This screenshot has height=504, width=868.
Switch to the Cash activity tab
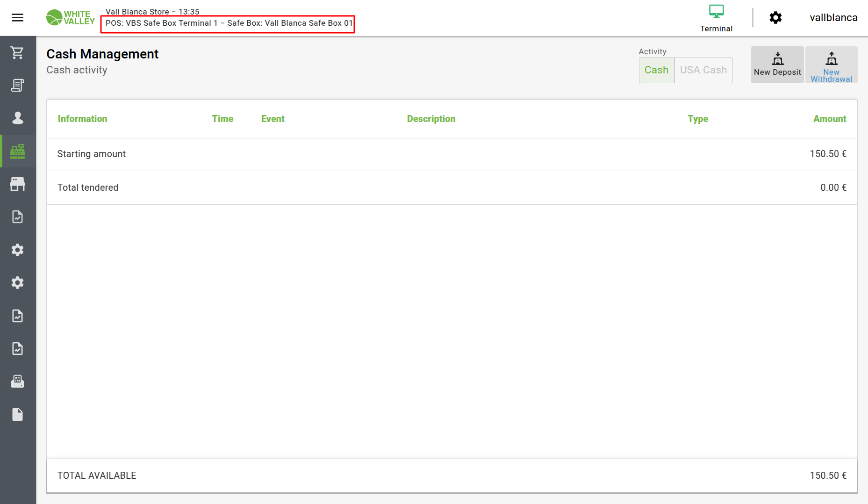(656, 70)
